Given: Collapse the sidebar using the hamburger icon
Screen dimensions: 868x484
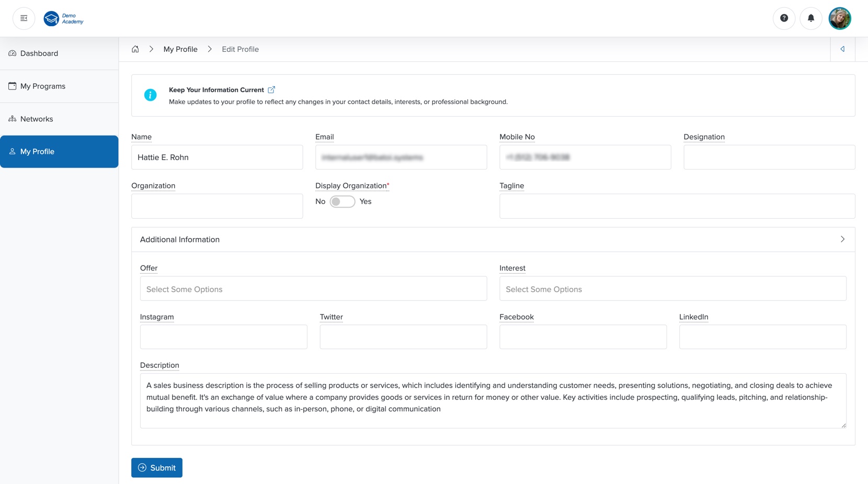Looking at the screenshot, I should coord(24,18).
